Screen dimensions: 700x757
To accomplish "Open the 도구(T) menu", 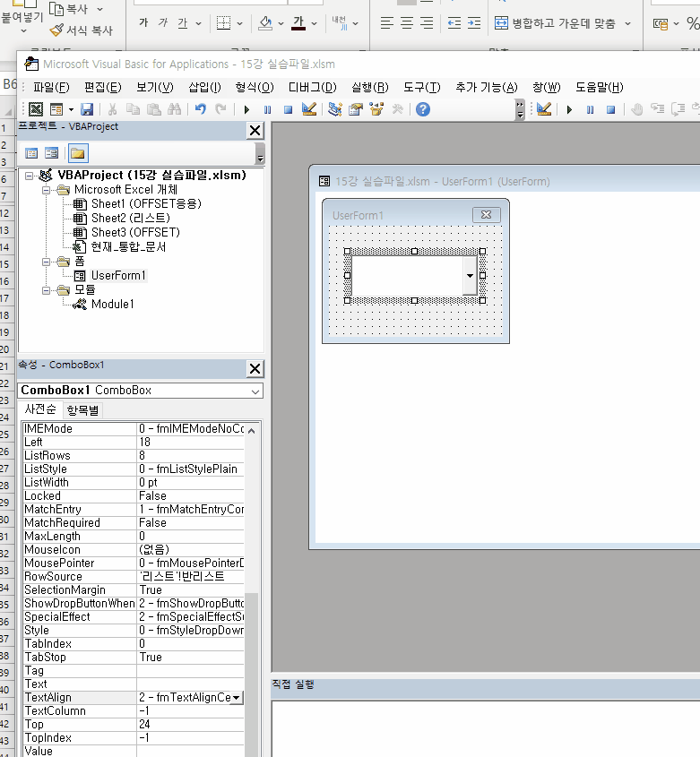I will [x=422, y=88].
